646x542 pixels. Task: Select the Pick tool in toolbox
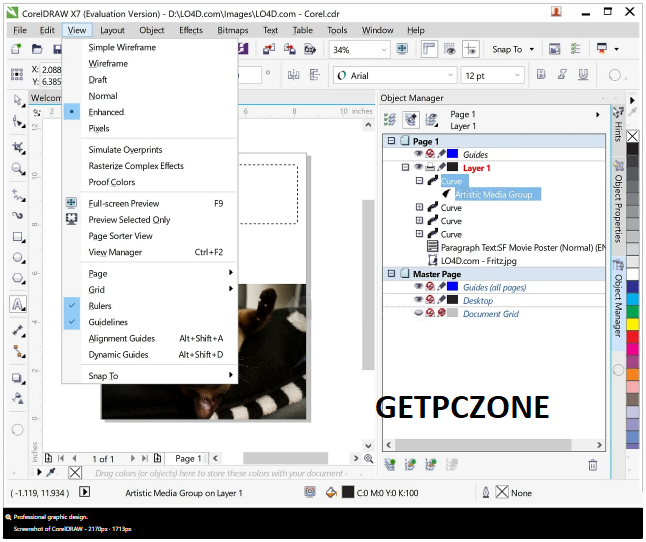(18, 100)
